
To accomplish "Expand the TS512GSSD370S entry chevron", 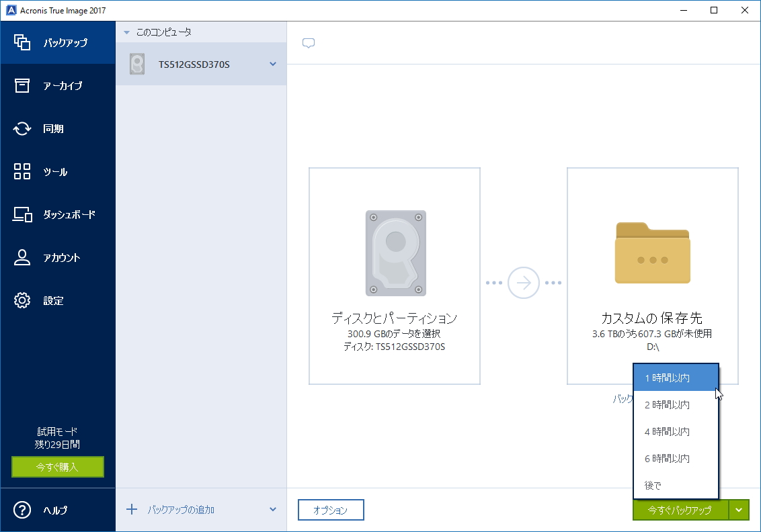I will pyautogui.click(x=273, y=64).
